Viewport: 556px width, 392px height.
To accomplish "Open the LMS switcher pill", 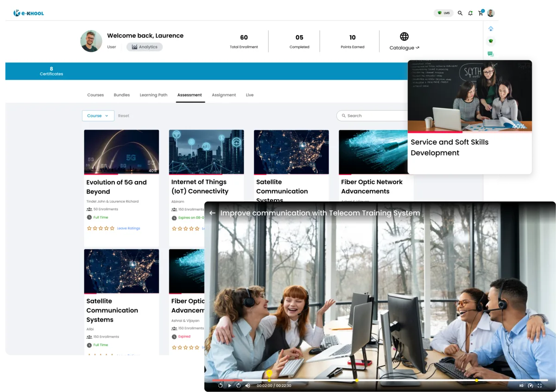I will pyautogui.click(x=443, y=13).
